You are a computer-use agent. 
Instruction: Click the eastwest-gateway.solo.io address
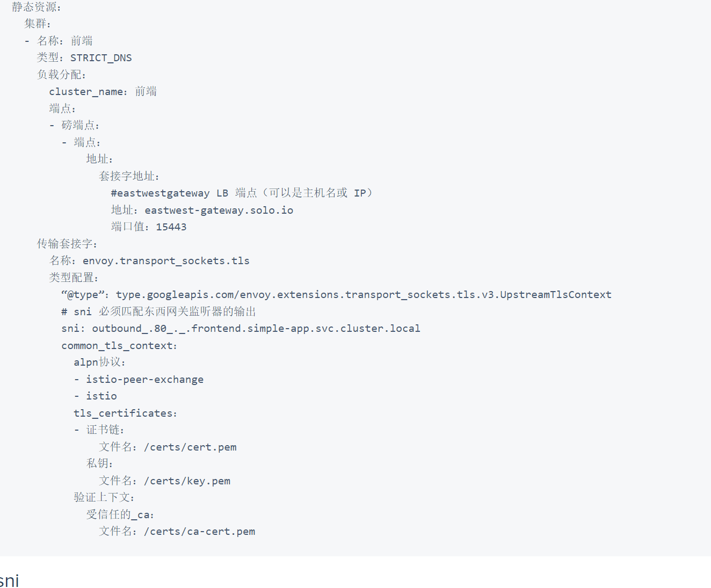(219, 210)
